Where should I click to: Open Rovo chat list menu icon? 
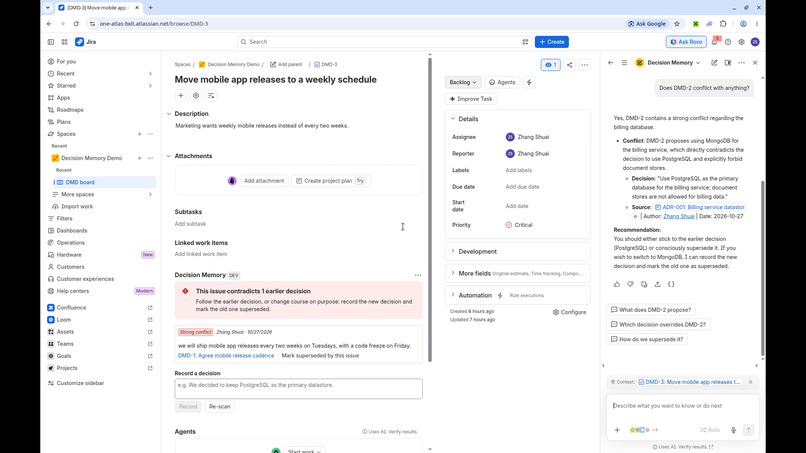(625, 63)
